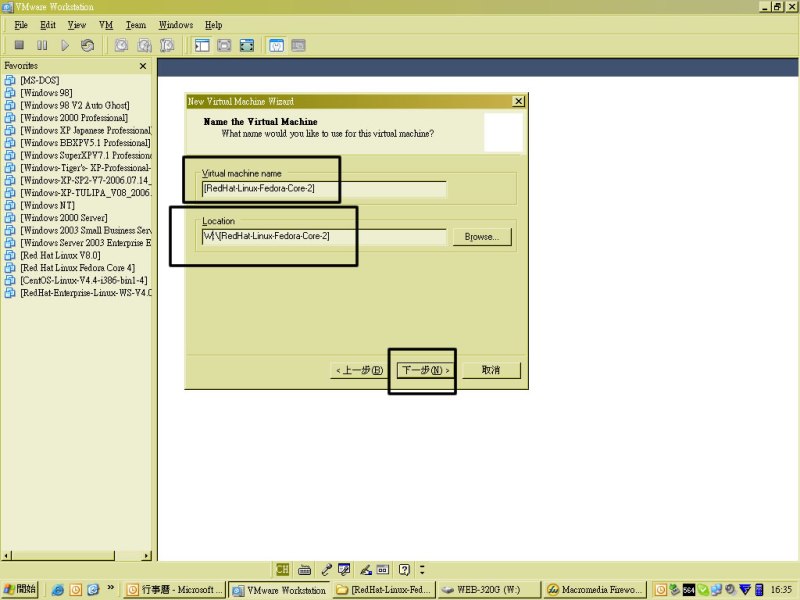Click the 取消 cancel button

pyautogui.click(x=490, y=370)
